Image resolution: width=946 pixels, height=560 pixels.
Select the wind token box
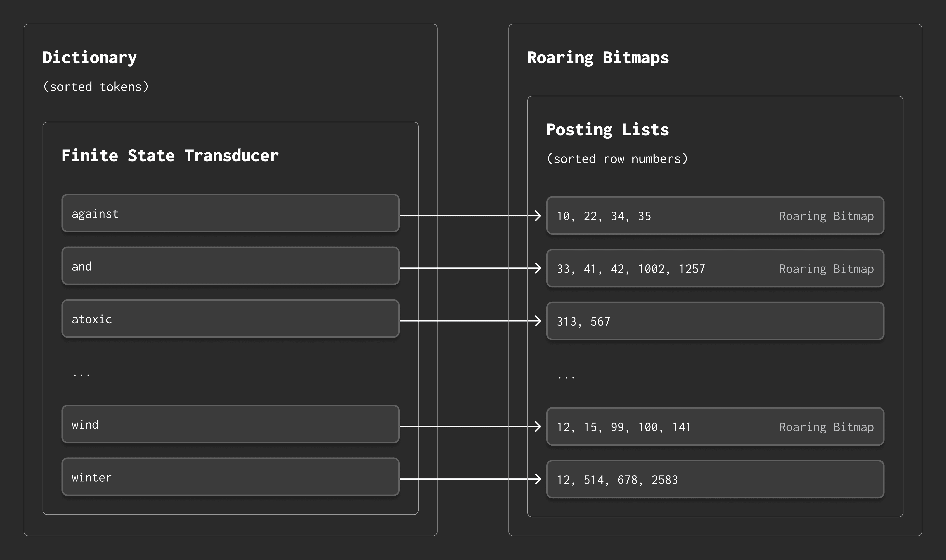click(x=230, y=424)
